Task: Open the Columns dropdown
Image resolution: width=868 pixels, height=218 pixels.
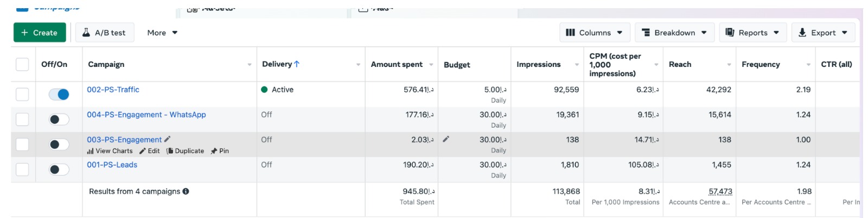Action: pyautogui.click(x=594, y=33)
